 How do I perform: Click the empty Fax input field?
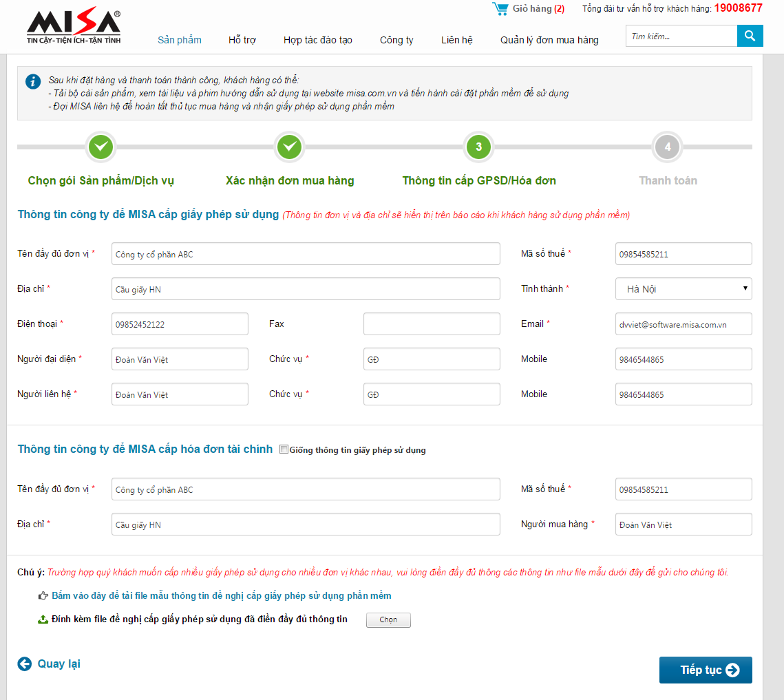point(432,324)
